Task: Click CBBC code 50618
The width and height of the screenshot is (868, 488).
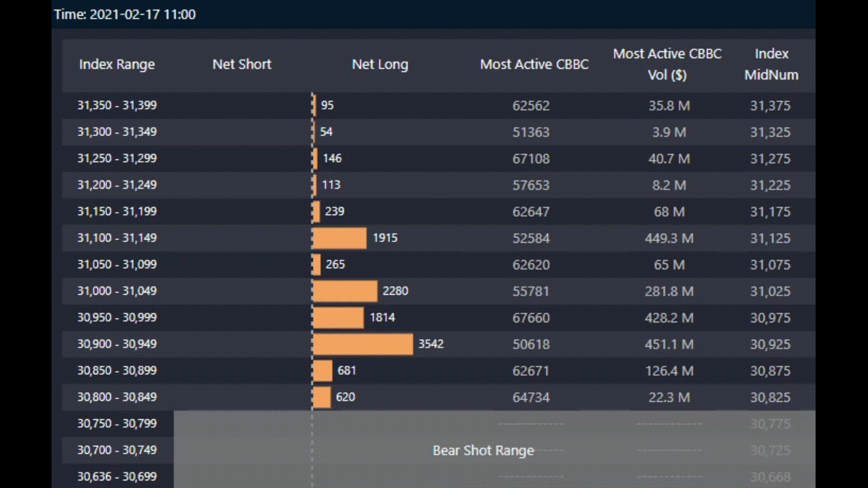Action: click(x=531, y=344)
